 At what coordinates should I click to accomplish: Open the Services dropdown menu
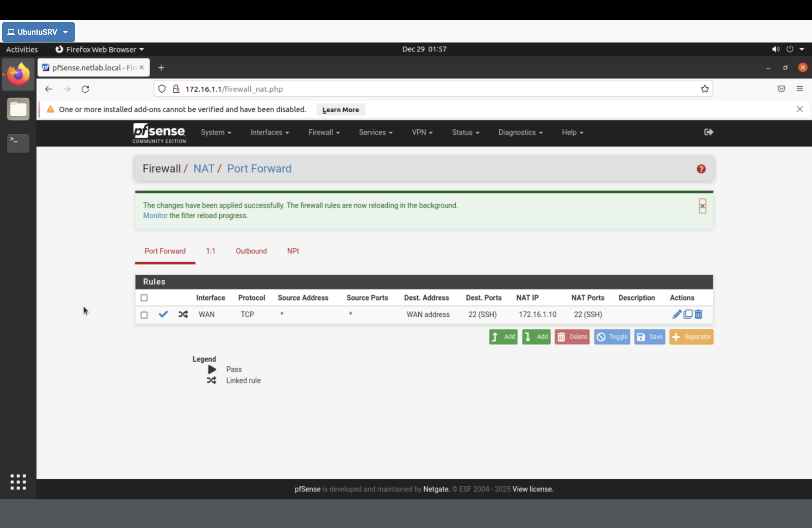click(375, 132)
